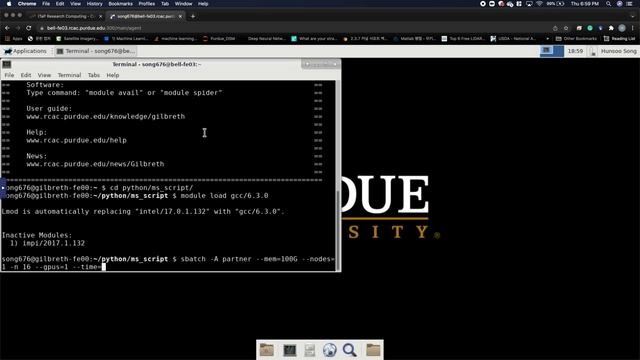This screenshot has width=640, height=360.
Task: Open the USDA National bookmark
Action: coord(513,38)
